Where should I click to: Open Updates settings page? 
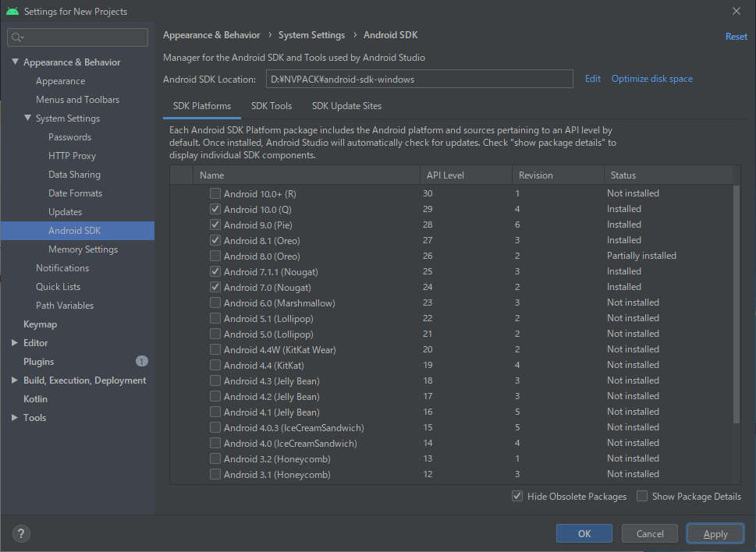click(65, 212)
